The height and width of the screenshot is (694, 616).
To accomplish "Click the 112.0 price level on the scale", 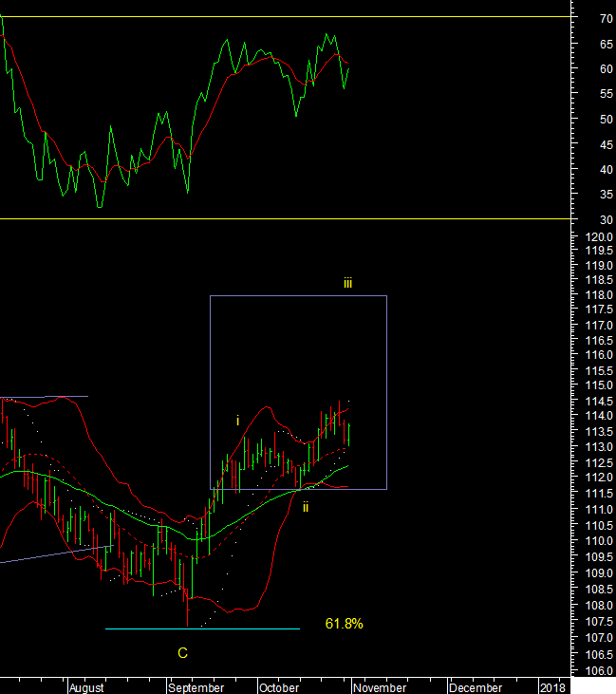I will (599, 478).
